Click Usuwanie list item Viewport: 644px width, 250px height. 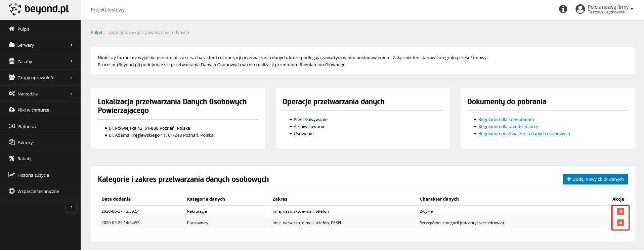303,133
